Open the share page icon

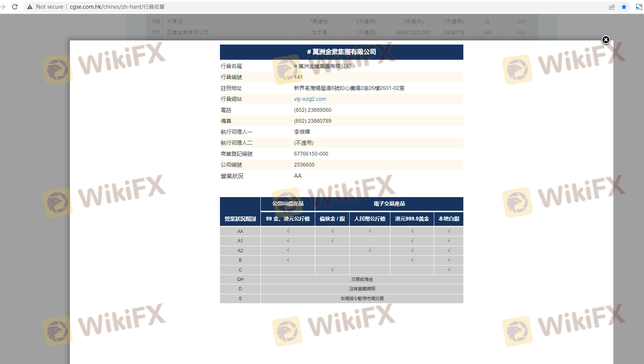point(611,7)
